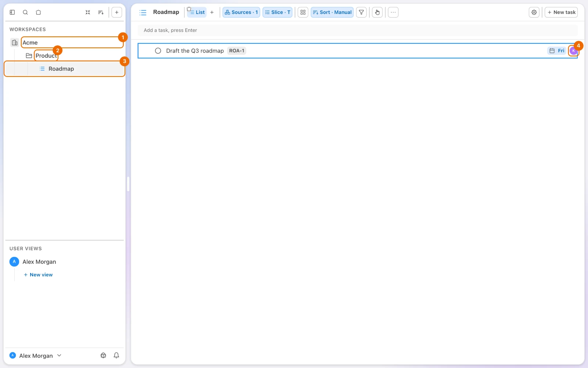Select Acme workspace in tree
The width and height of the screenshot is (588, 368).
[x=72, y=43]
